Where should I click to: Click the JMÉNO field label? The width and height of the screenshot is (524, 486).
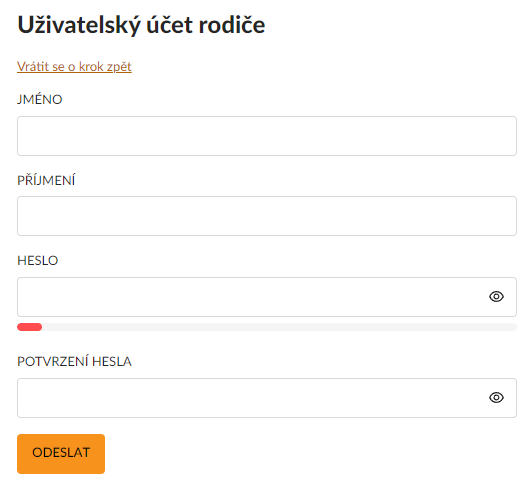tap(39, 99)
